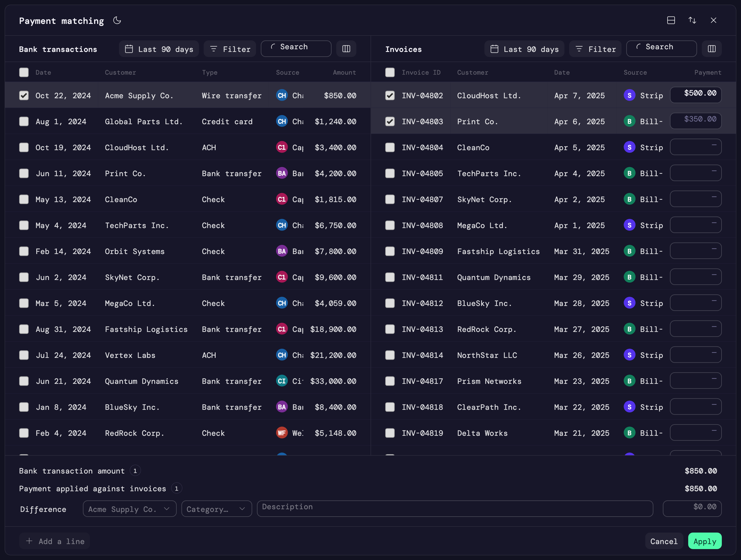Click the C1 source badge for CloudHost Ltd. transaction
Viewport: 741px width, 560px height.
coord(282,147)
